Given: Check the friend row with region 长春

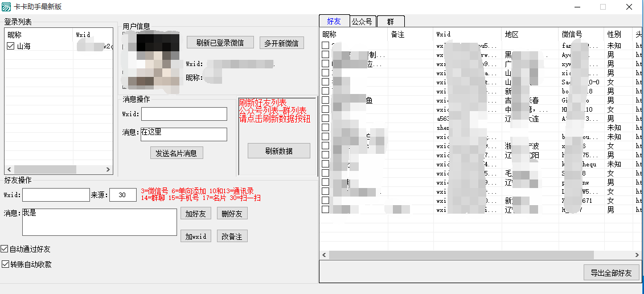Looking at the screenshot, I should pos(325,100).
